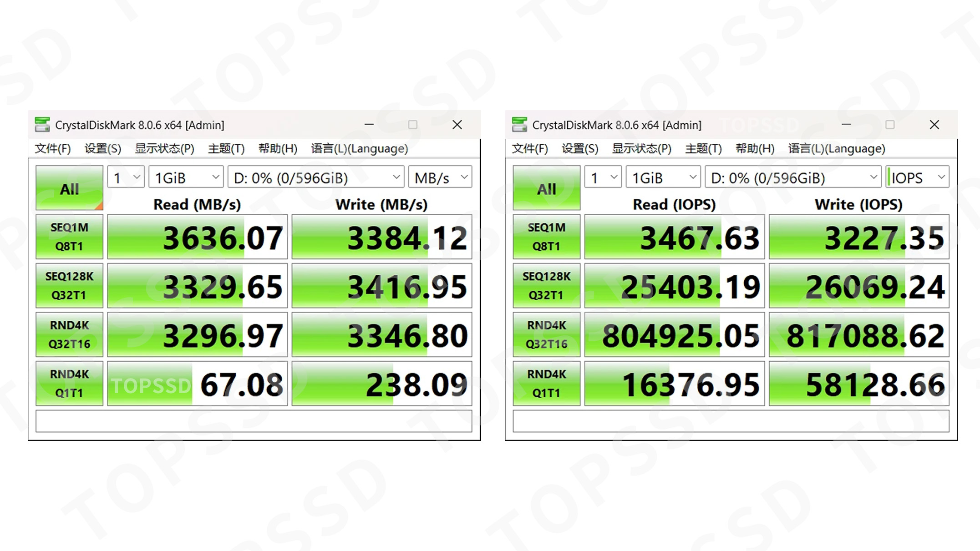This screenshot has height=551, width=980.
Task: Expand 1GiB test size dropdown in IOPS window
Action: click(x=663, y=177)
